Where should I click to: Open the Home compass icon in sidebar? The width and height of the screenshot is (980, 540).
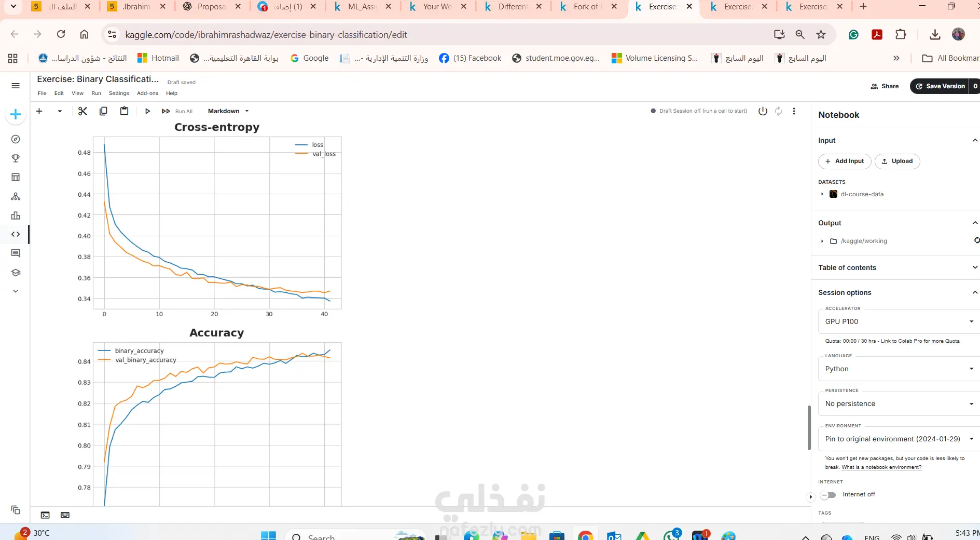click(16, 139)
